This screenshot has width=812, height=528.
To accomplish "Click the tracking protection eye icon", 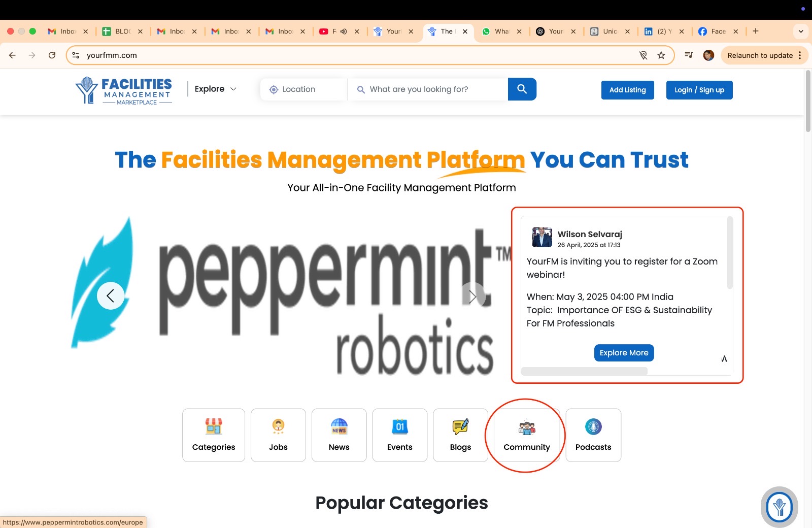I will pos(644,55).
